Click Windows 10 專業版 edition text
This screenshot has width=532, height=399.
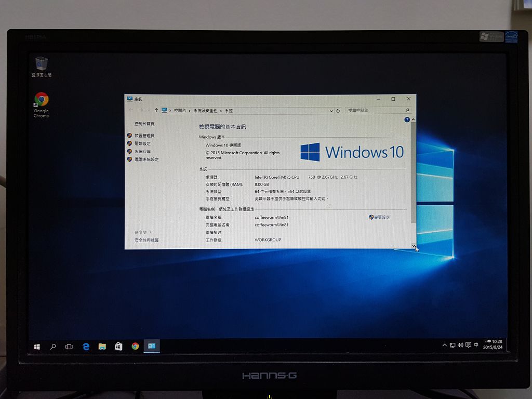pyautogui.click(x=223, y=145)
